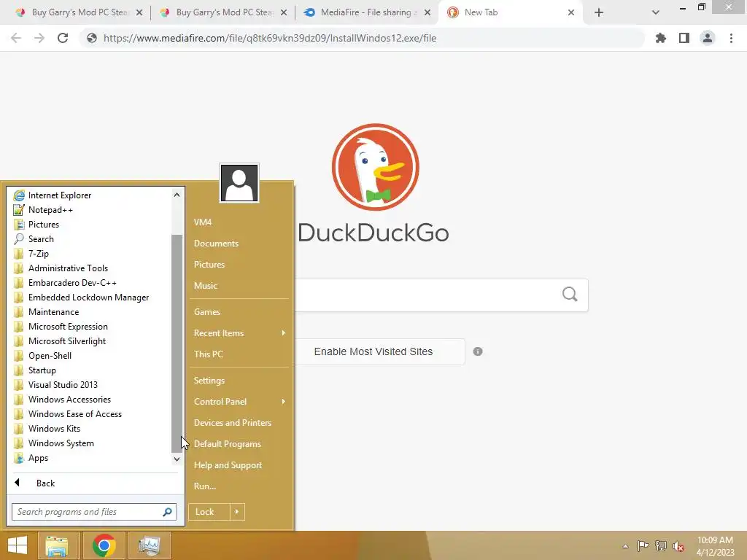Click the address bar URL
The height and width of the screenshot is (560, 747).
click(270, 38)
